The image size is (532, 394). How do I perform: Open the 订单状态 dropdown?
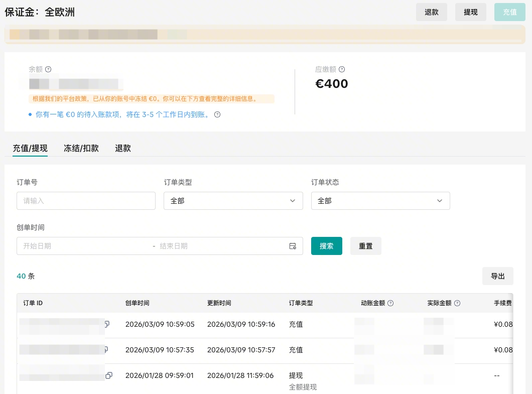click(380, 201)
